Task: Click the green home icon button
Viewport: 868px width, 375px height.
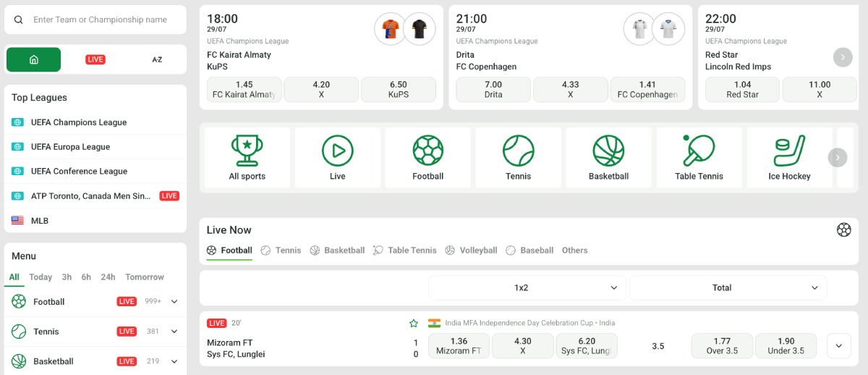Action: tap(34, 59)
